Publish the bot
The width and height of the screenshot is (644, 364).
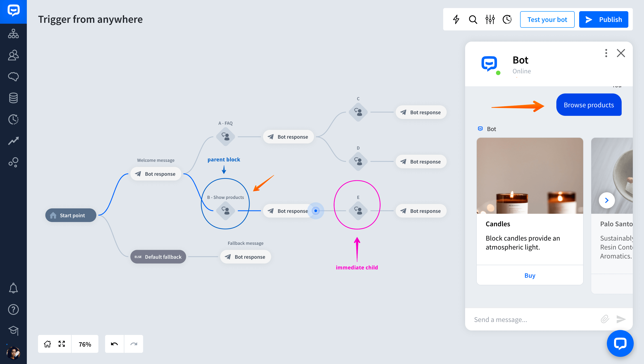tap(604, 19)
